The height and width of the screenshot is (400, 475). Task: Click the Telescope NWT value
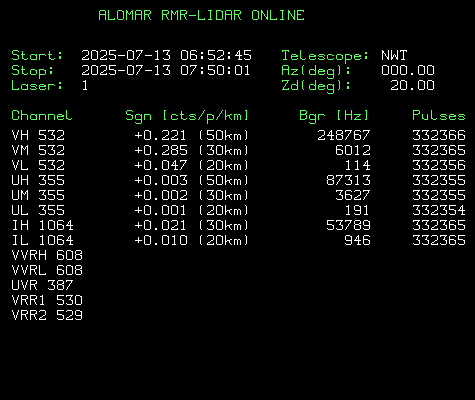point(394,55)
